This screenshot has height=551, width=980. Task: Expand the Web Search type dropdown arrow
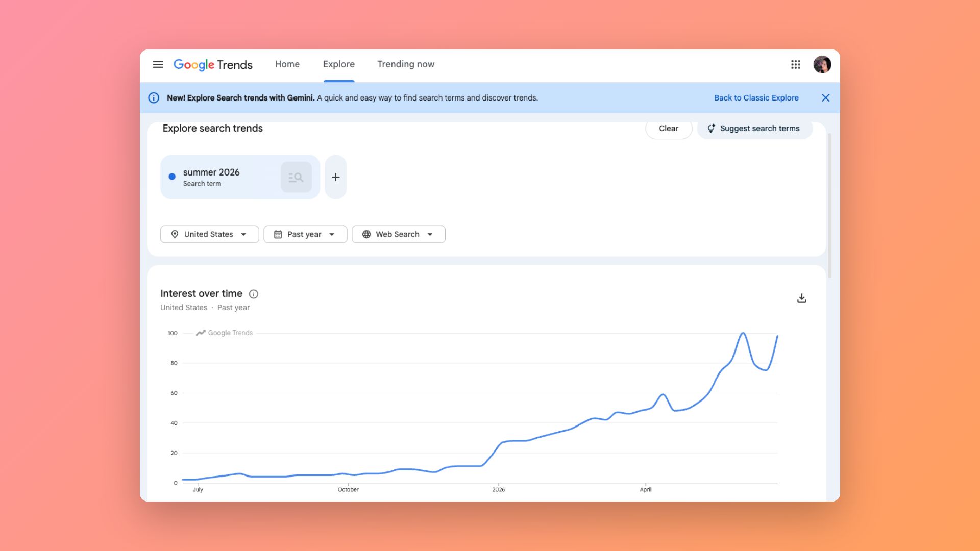click(x=430, y=235)
